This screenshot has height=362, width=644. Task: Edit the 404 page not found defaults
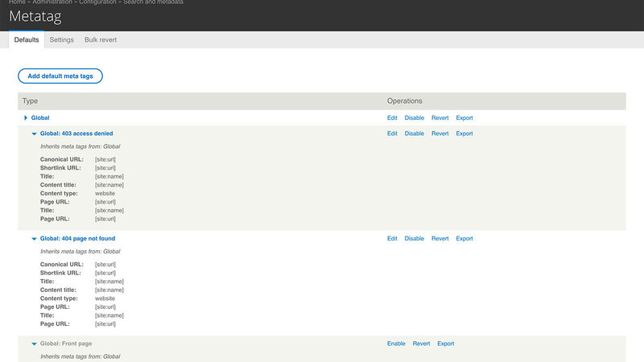point(392,238)
